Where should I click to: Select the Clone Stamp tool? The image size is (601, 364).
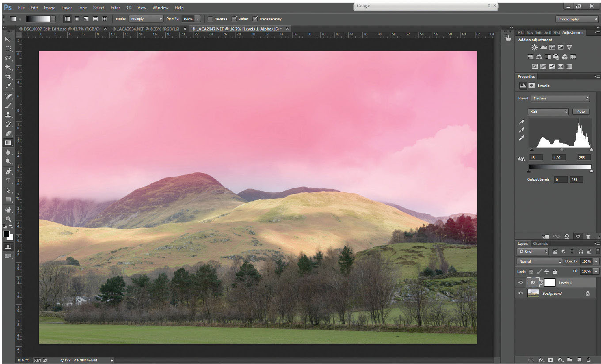[8, 114]
